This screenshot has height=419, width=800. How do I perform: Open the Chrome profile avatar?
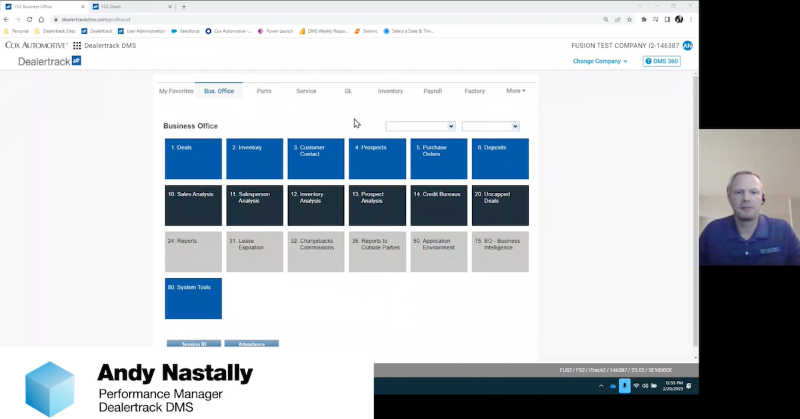tap(679, 19)
